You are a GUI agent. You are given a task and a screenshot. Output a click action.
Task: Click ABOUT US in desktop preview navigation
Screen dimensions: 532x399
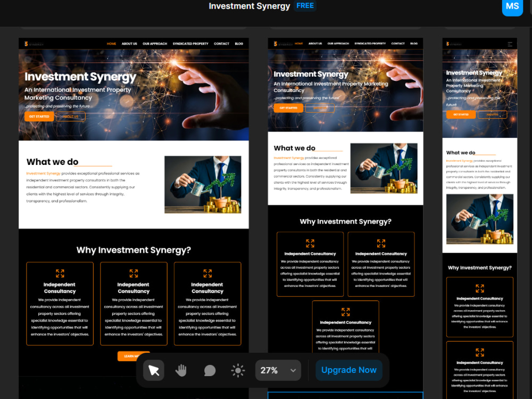[x=129, y=44]
